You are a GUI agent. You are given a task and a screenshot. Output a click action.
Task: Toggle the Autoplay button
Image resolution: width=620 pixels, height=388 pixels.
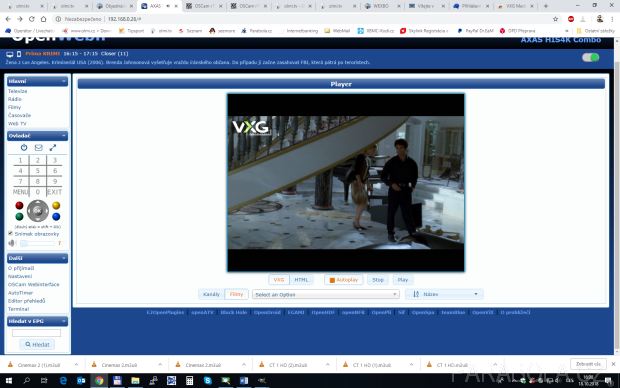pos(343,280)
